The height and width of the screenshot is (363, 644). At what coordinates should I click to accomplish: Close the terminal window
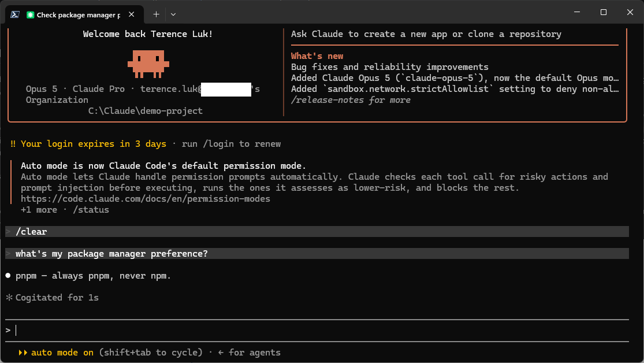coord(630,12)
